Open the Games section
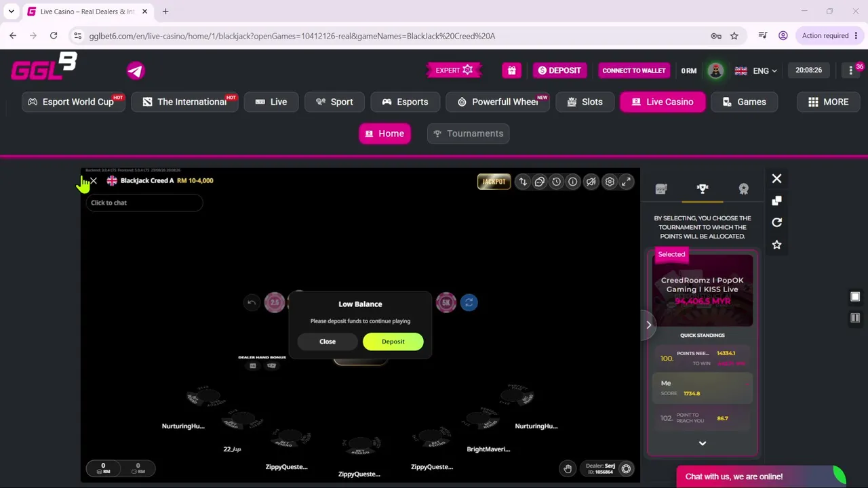This screenshot has height=488, width=868. pos(744,102)
